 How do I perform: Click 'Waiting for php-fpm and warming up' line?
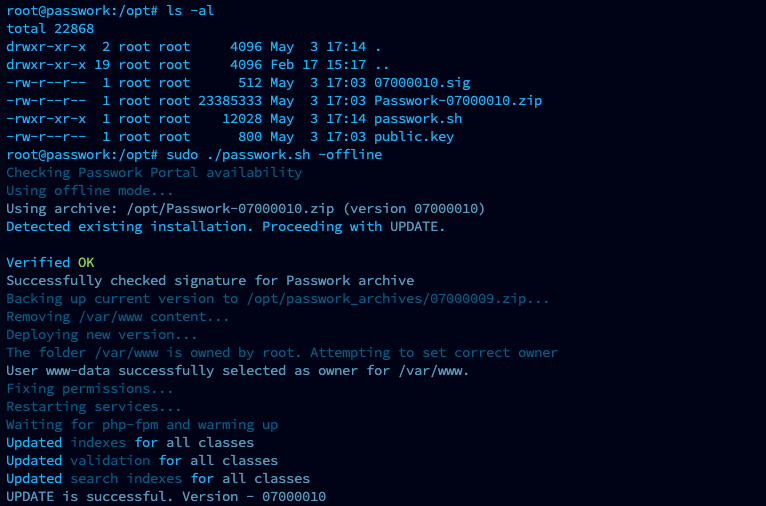coord(142,425)
